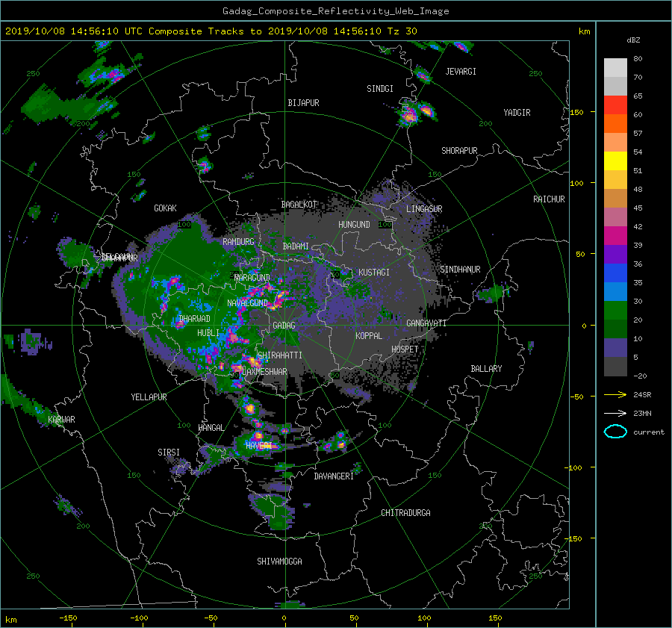Click the JEVARGI city label
This screenshot has height=628, width=672.
click(461, 72)
